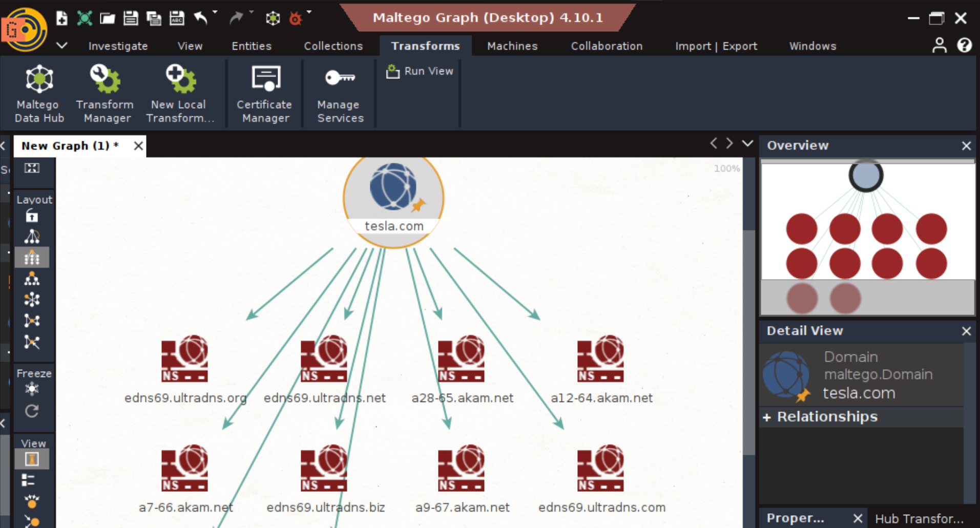Click the red bug report icon

tap(296, 19)
